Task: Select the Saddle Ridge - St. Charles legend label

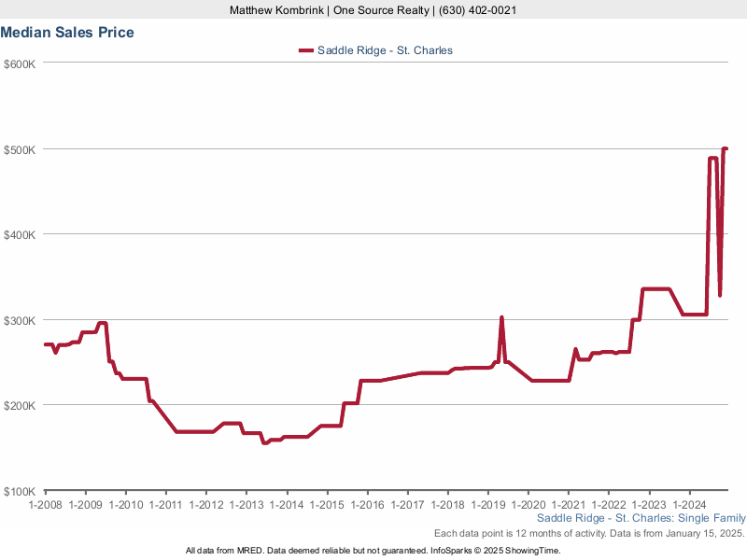Action: 385,50
